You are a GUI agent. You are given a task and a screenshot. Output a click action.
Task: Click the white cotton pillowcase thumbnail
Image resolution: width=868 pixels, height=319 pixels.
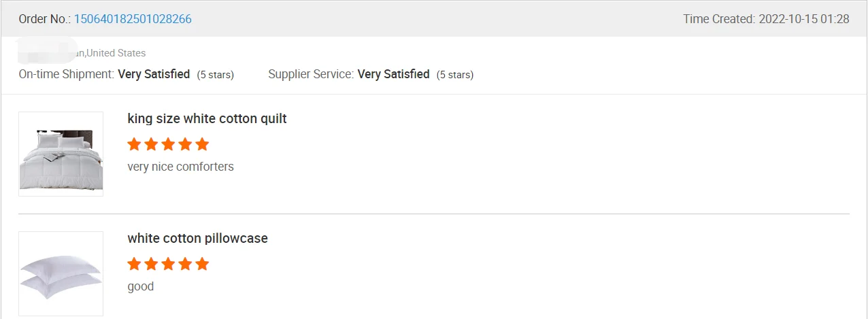61,273
